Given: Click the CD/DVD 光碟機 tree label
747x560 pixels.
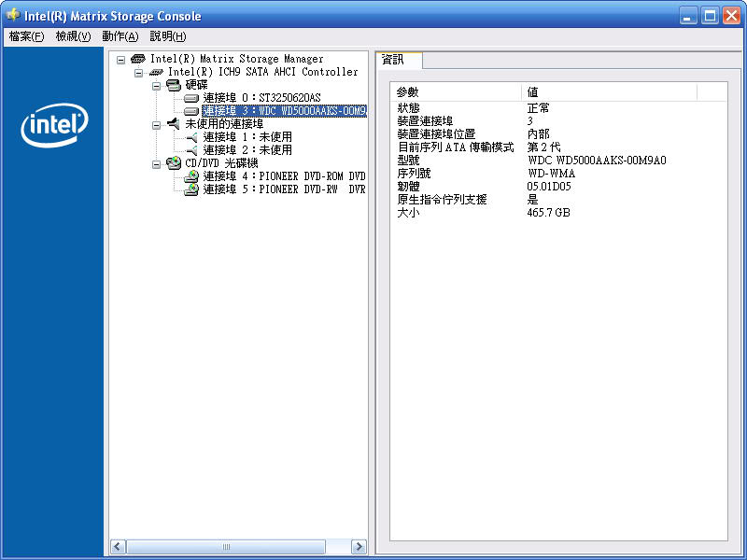Looking at the screenshot, I should click(x=221, y=163).
